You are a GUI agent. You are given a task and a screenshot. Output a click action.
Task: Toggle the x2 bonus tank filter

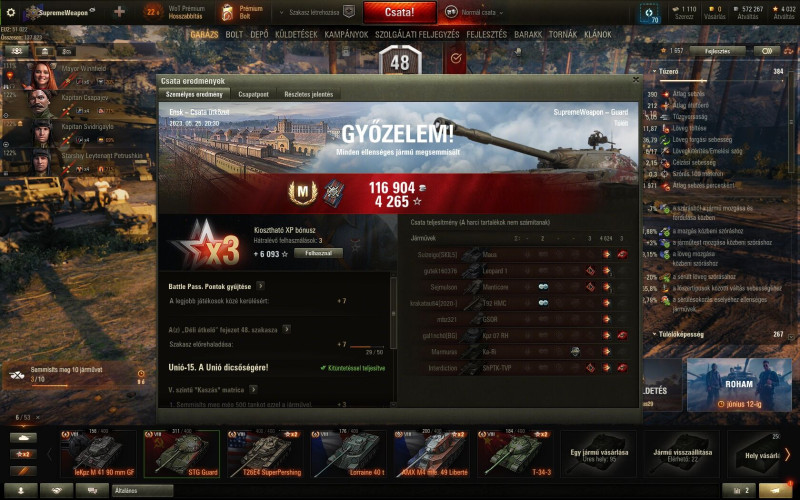(x=23, y=454)
